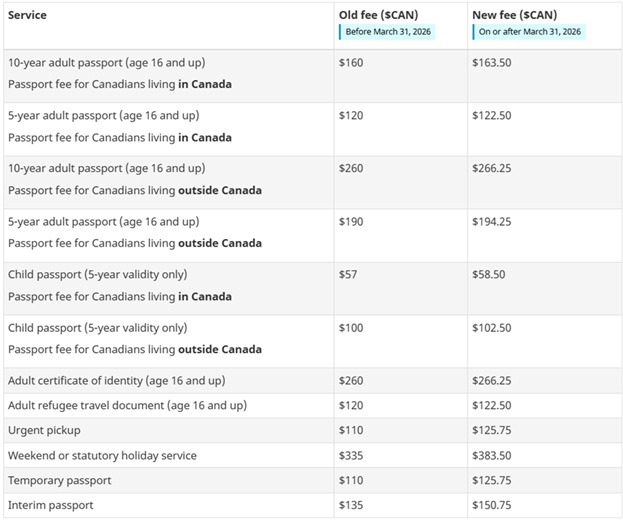
Task: Select the $194.25 new fee cell
Action: pos(492,221)
